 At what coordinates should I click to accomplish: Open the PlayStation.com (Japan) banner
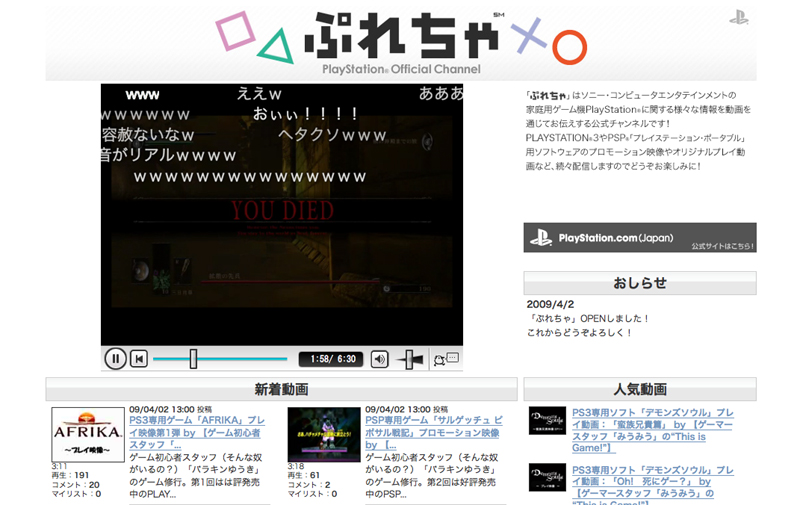(640, 237)
